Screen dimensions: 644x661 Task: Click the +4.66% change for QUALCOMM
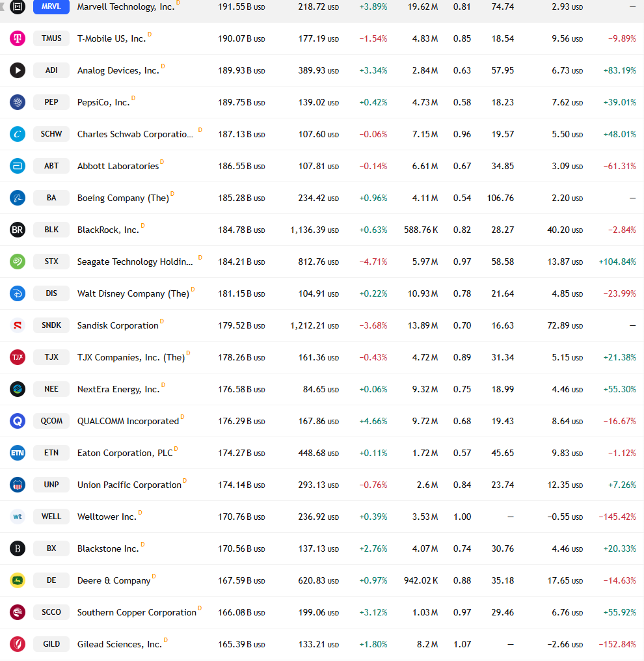click(373, 421)
